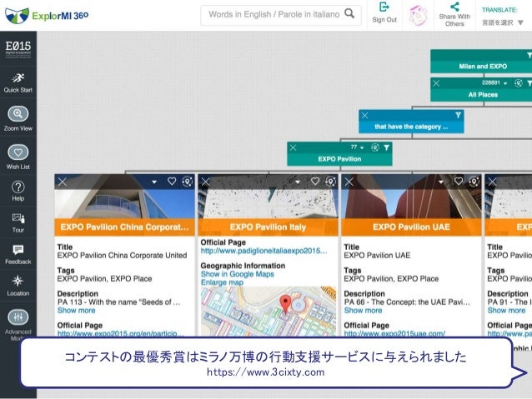Click the EXPO Pavilion UAE title bar
This screenshot has height=399, width=532.
pos(411,227)
